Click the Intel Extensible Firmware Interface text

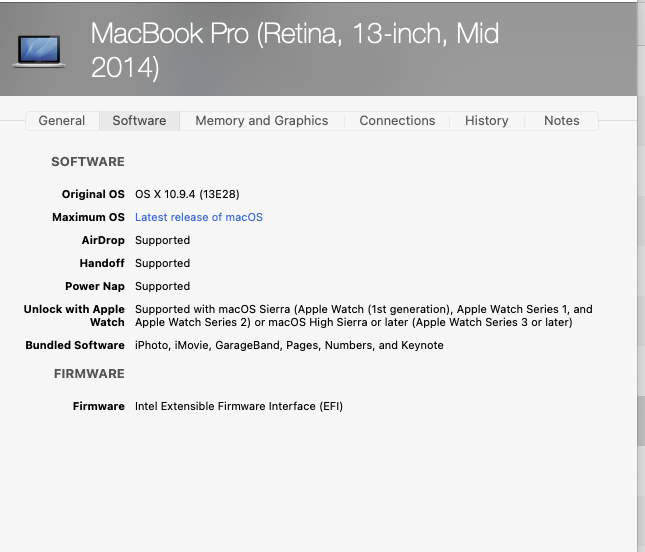(x=239, y=406)
